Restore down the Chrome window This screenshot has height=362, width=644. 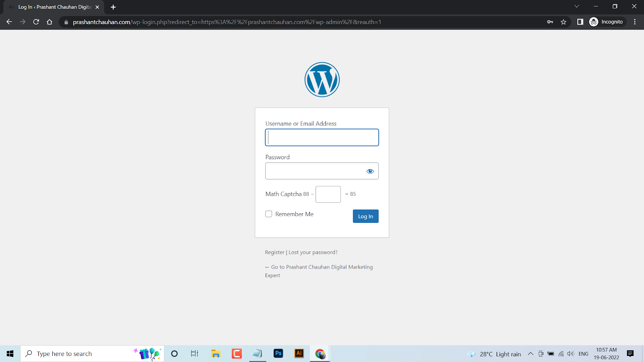(x=615, y=6)
